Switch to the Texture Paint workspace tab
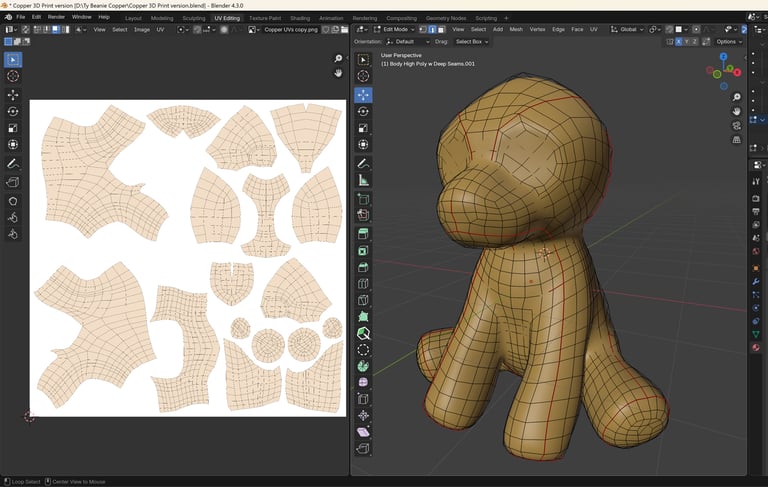The image size is (768, 487). [265, 18]
